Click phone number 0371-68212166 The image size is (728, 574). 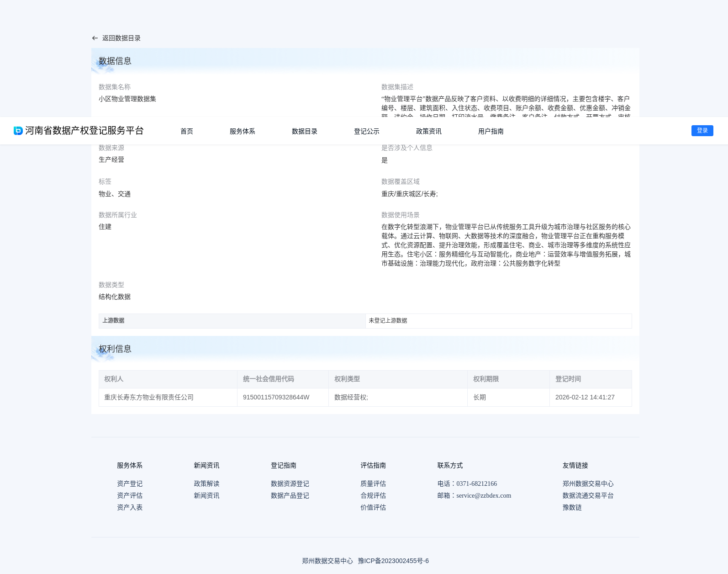476,484
